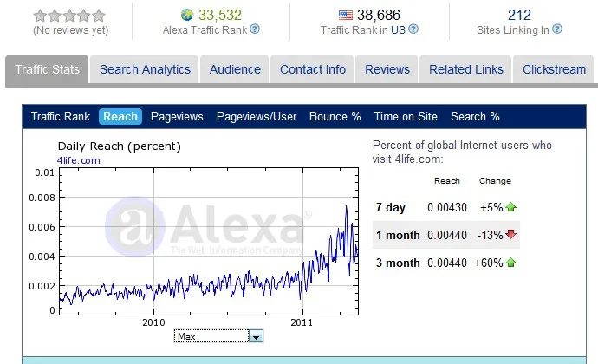Select the Pageviews/User chart option
The image size is (598, 364).
pos(257,116)
